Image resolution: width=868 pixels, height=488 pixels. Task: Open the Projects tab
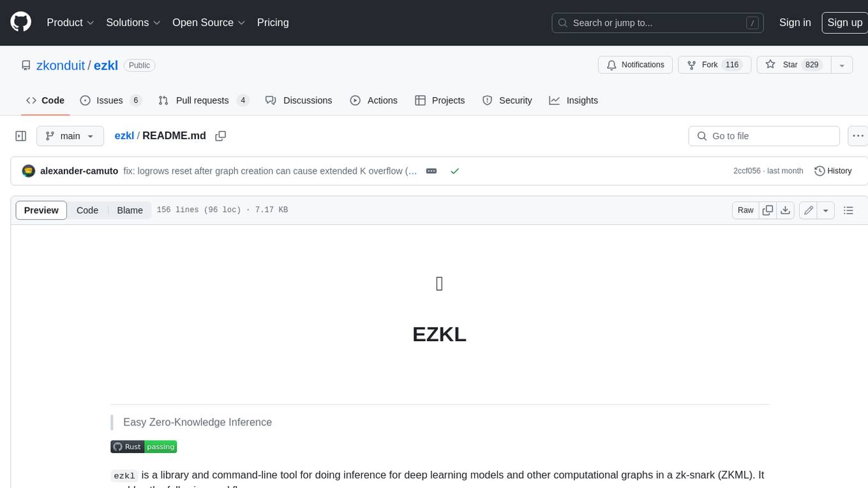tap(440, 100)
